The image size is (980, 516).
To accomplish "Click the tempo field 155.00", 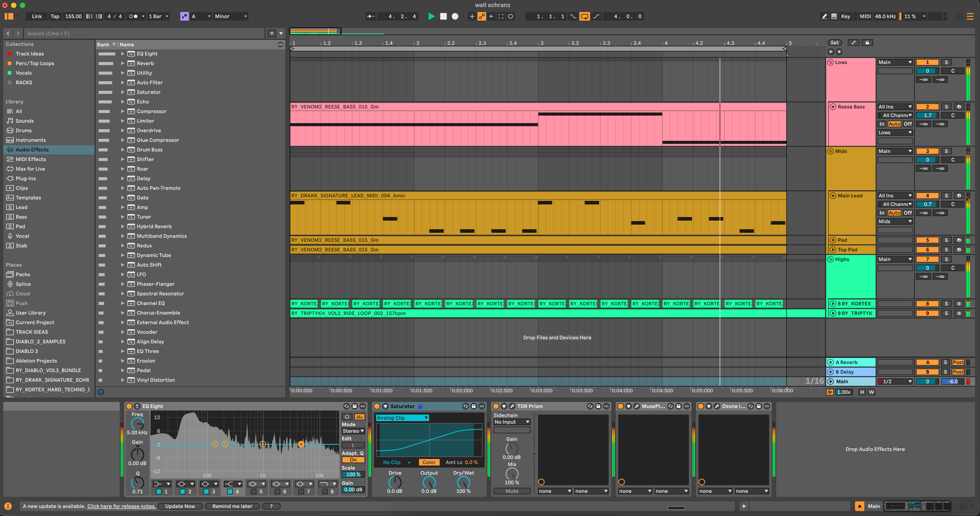I will click(x=73, y=16).
